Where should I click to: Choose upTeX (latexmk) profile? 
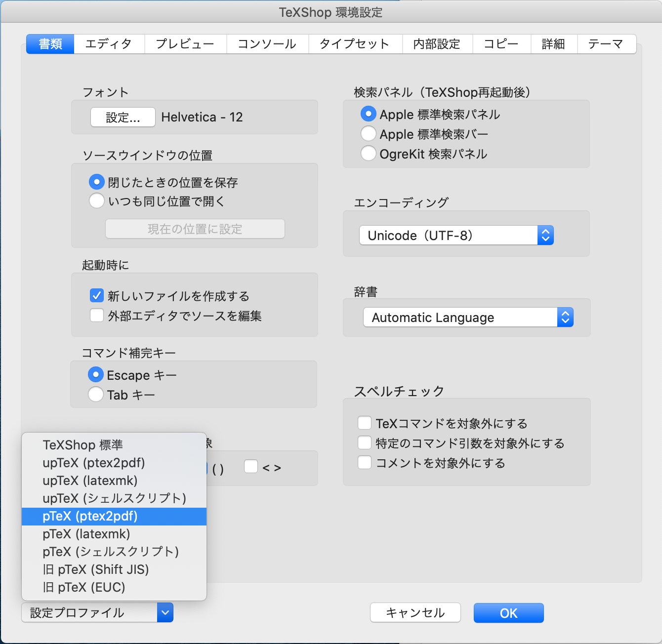[x=114, y=481]
